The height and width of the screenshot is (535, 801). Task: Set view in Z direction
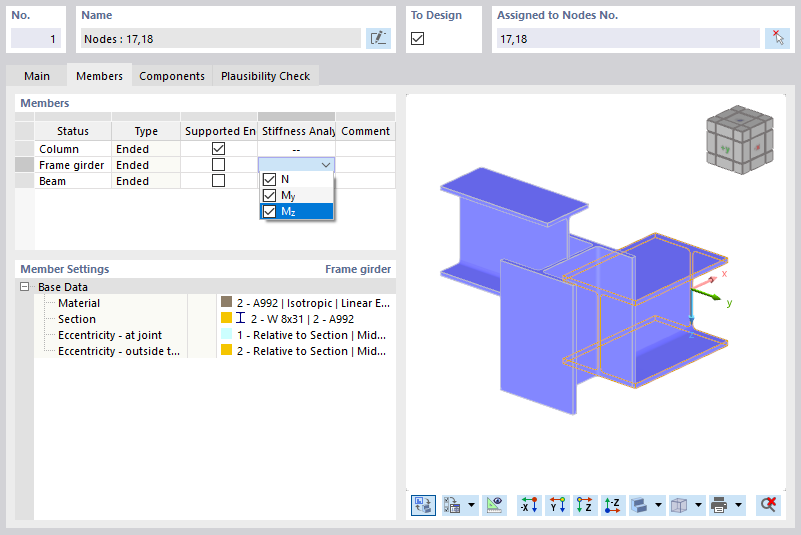coord(584,505)
